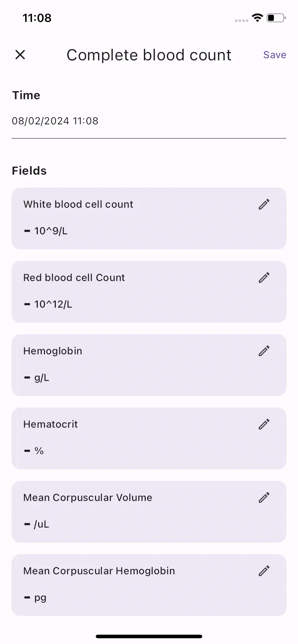Select the Hemoglobin field card
The width and height of the screenshot is (298, 644).
click(x=149, y=365)
